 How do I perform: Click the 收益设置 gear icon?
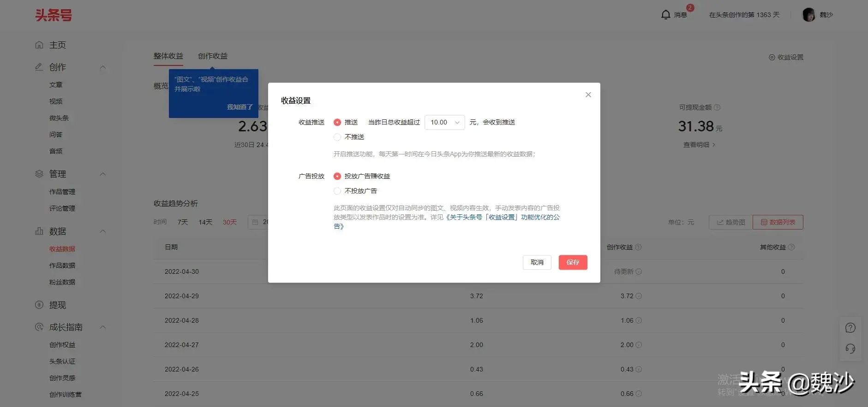(772, 57)
